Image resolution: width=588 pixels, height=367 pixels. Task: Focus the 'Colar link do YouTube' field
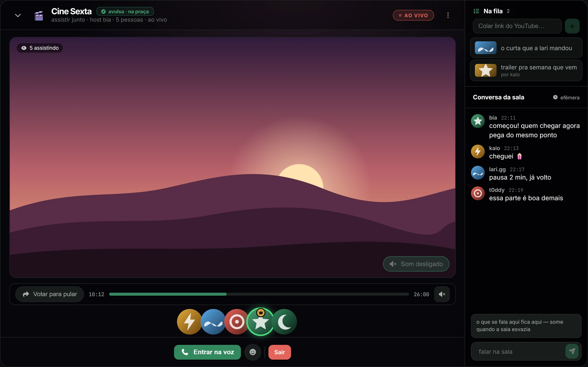pos(517,26)
